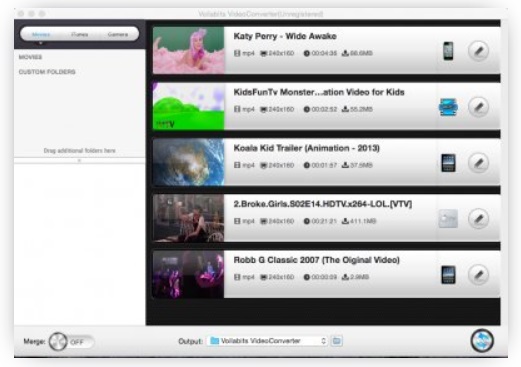The image size is (521, 367).
Task: Click the output format icon for KidsFunTv video
Action: pos(448,107)
